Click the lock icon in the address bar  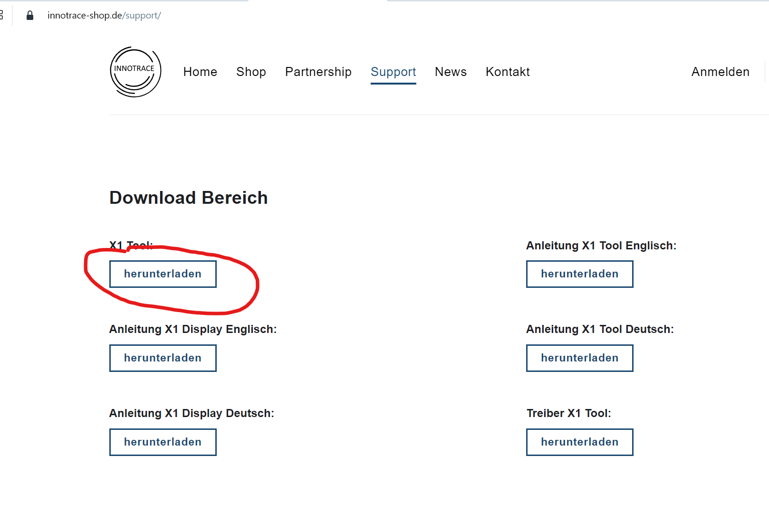pos(30,16)
